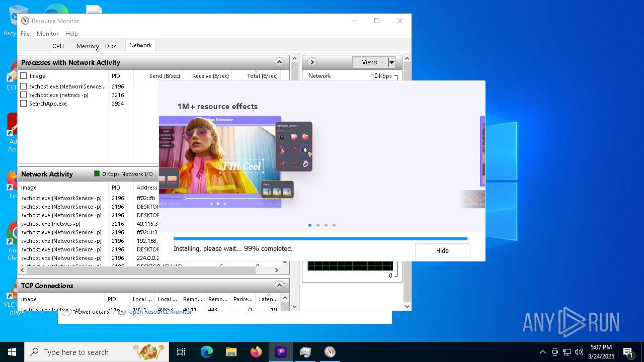
Task: Click the taskbar search box
Action: point(97,352)
